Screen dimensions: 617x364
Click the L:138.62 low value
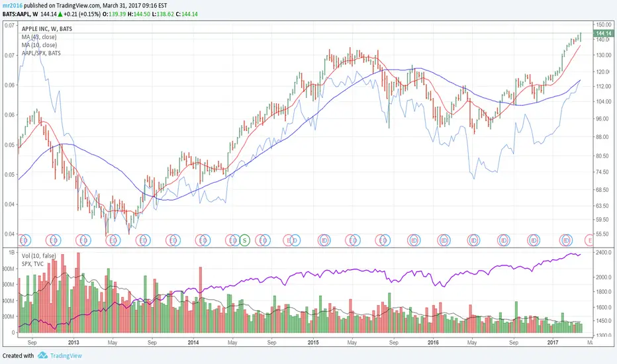pos(163,14)
